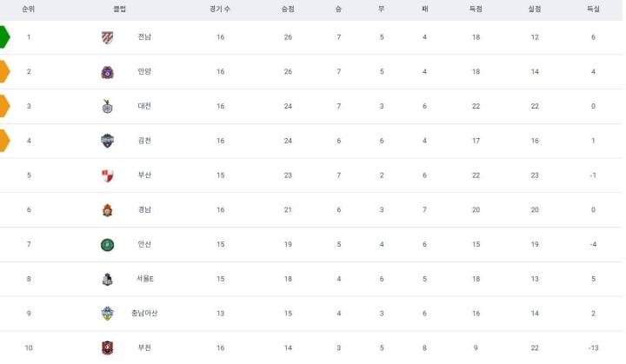Click the 안양 club crest icon

point(107,72)
